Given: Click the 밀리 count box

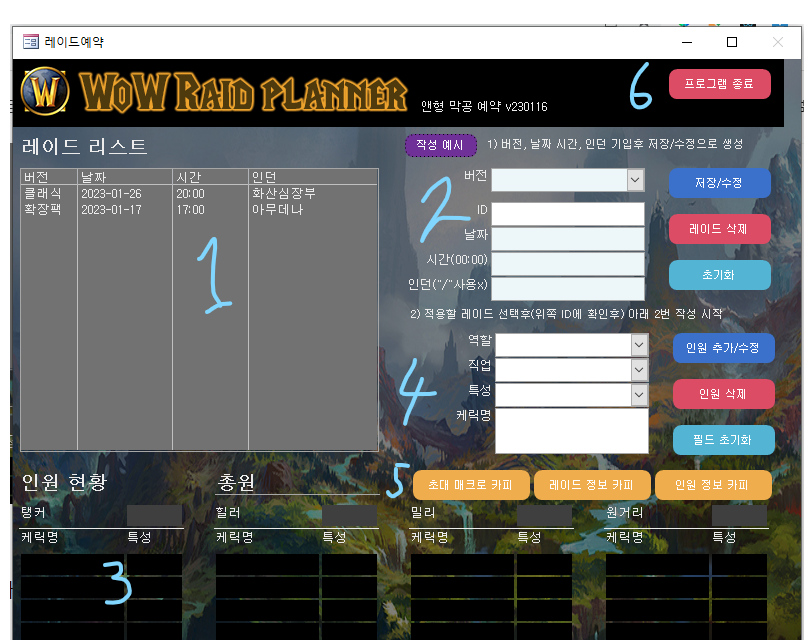Looking at the screenshot, I should click(x=544, y=516).
